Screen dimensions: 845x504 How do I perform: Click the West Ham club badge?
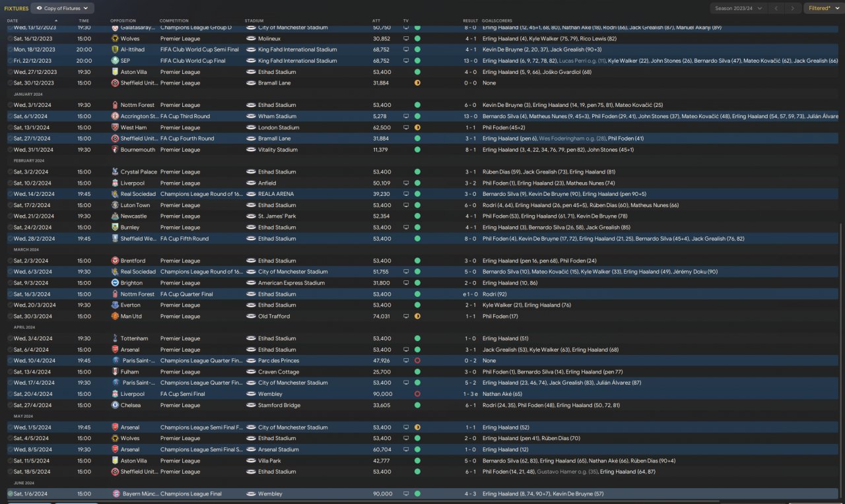(116, 127)
